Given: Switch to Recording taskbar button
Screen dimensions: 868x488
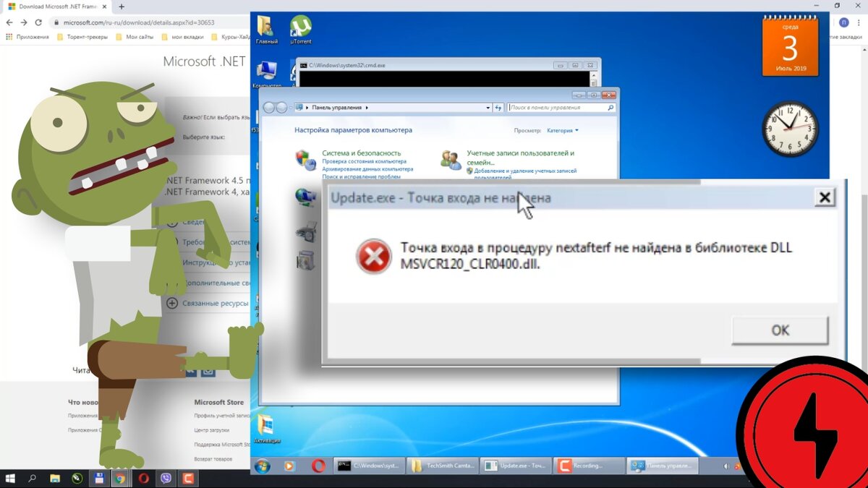Looking at the screenshot, I should (590, 466).
